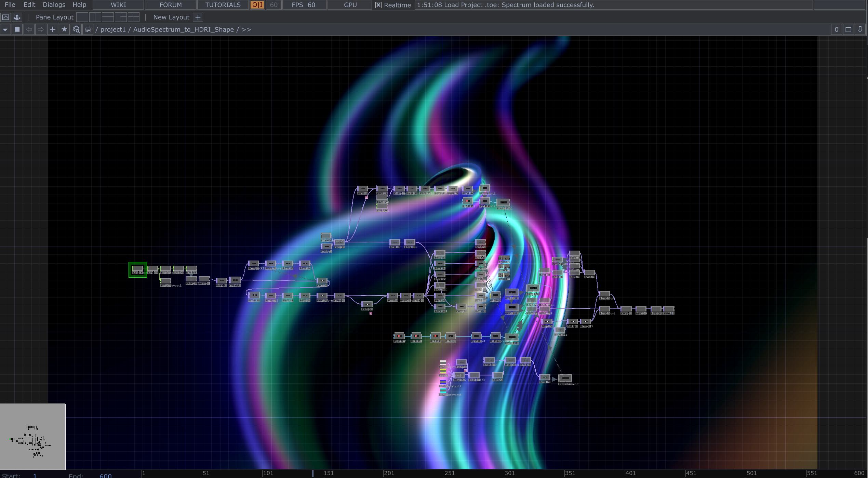This screenshot has height=478, width=868.
Task: Click the down-arrow dropdown at top right
Action: [860, 29]
